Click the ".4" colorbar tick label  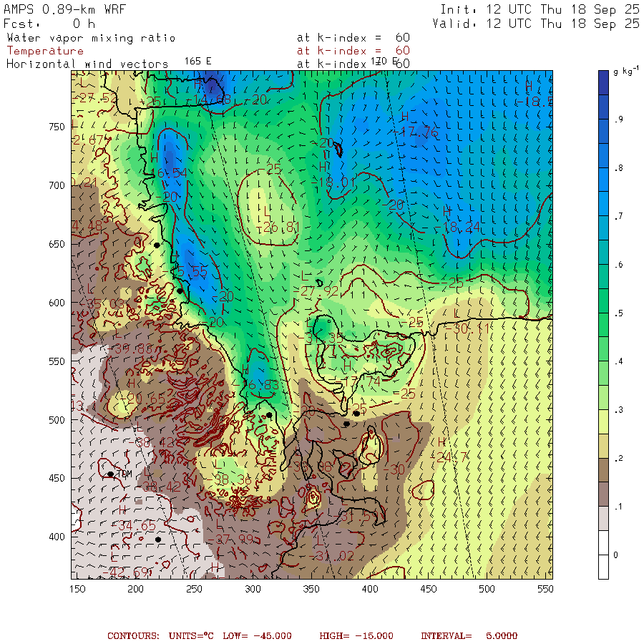pos(619,361)
